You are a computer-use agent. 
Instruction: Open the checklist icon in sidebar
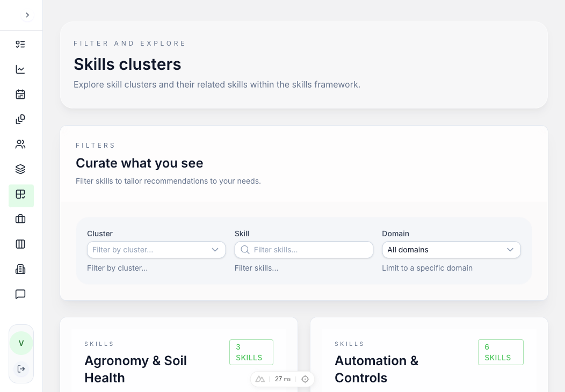coord(20,45)
